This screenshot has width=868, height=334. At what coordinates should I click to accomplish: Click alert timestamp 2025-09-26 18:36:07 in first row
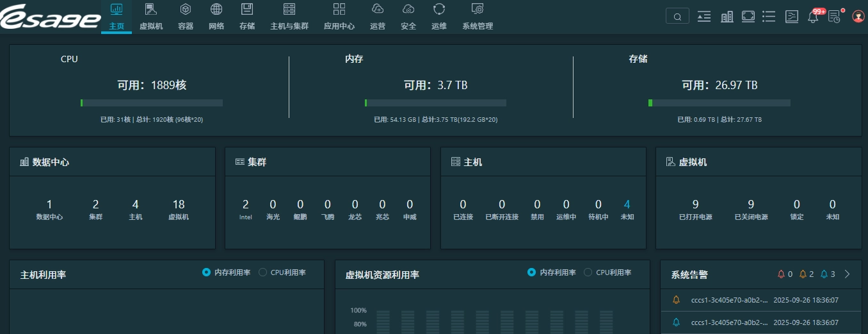806,300
